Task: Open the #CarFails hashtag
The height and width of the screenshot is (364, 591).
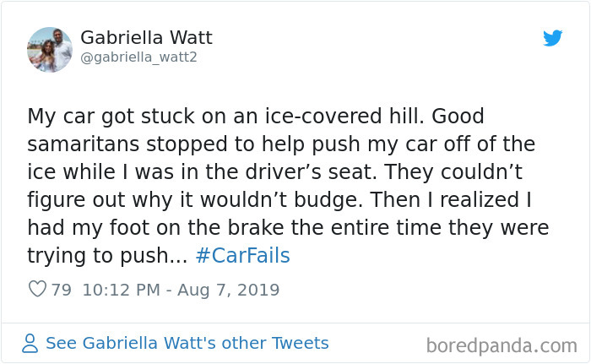Action: (x=242, y=256)
